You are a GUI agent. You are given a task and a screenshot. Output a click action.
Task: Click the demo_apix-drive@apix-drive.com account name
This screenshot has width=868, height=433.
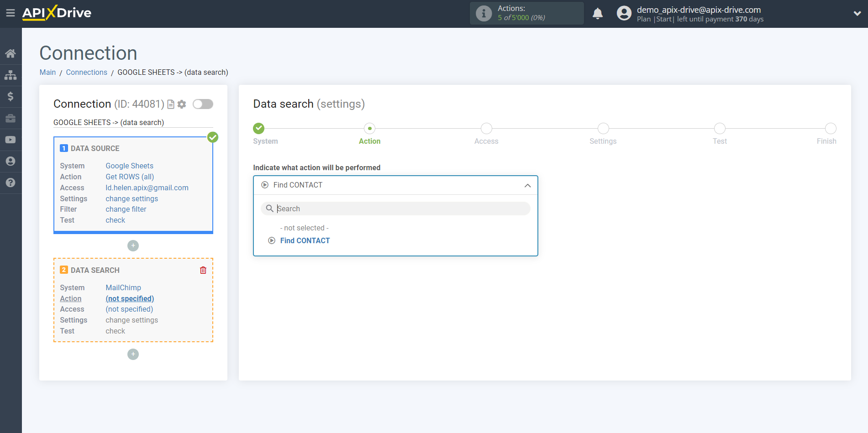(x=699, y=10)
